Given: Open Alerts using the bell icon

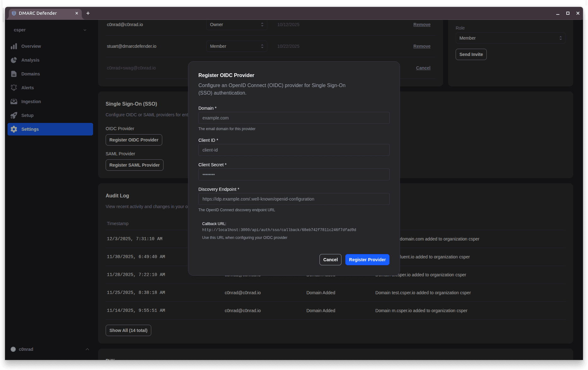Looking at the screenshot, I should pyautogui.click(x=14, y=88).
